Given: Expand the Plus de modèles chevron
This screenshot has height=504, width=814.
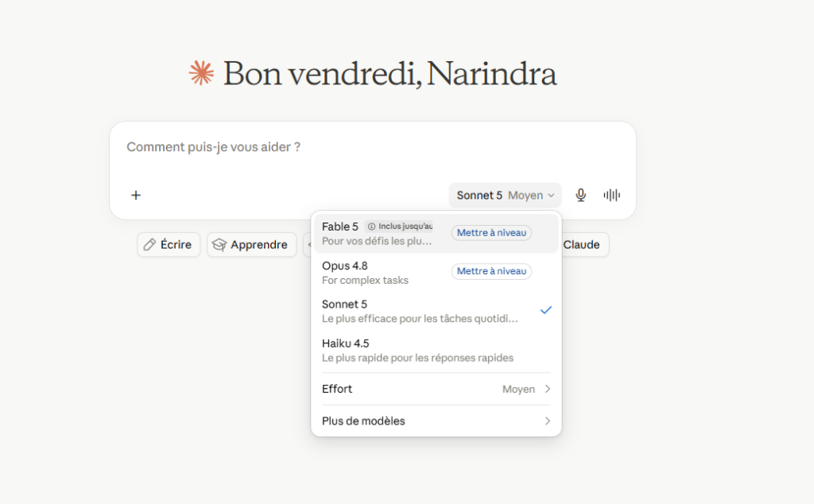Looking at the screenshot, I should (x=547, y=421).
